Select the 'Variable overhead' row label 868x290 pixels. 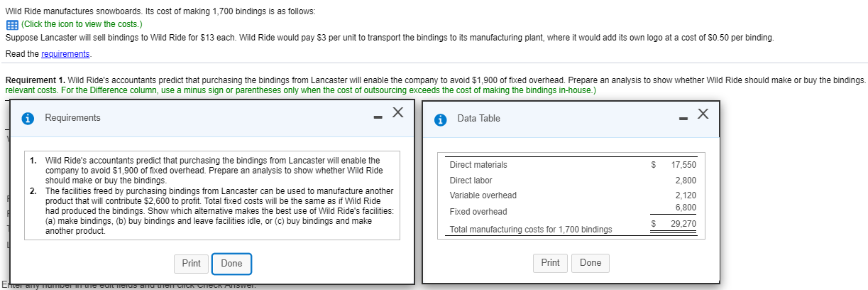click(483, 195)
